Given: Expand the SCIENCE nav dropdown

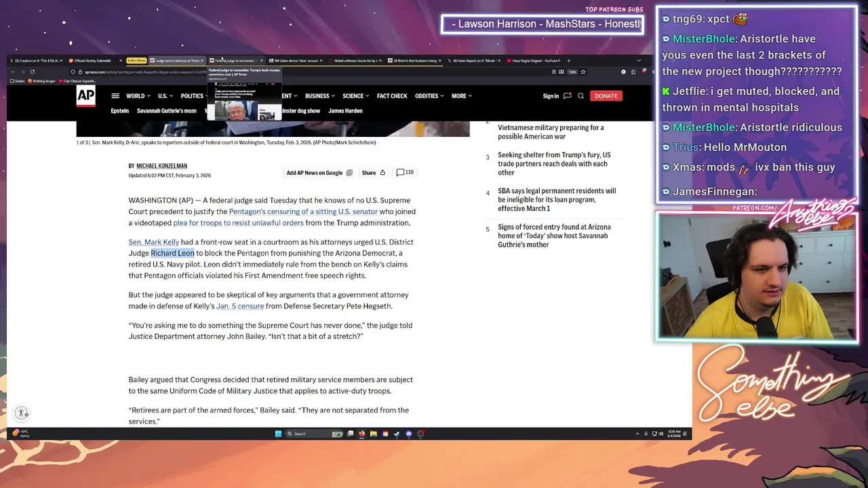Looking at the screenshot, I should (356, 96).
